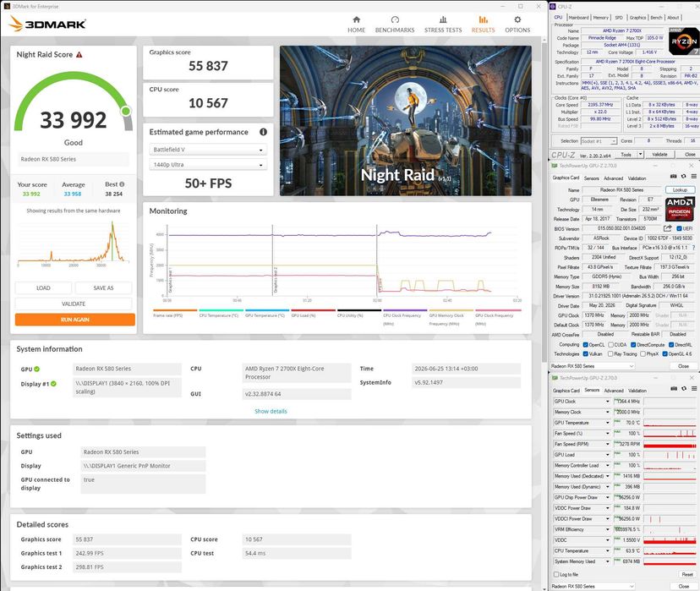
Task: Click the Night Raid benchmark image
Action: point(405,121)
